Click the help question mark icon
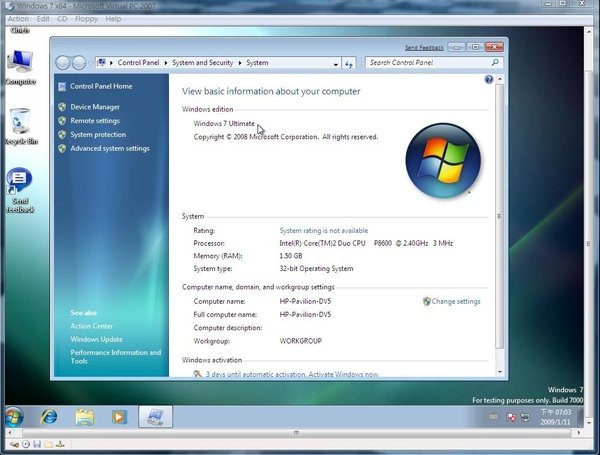This screenshot has height=455, width=600. pos(489,79)
